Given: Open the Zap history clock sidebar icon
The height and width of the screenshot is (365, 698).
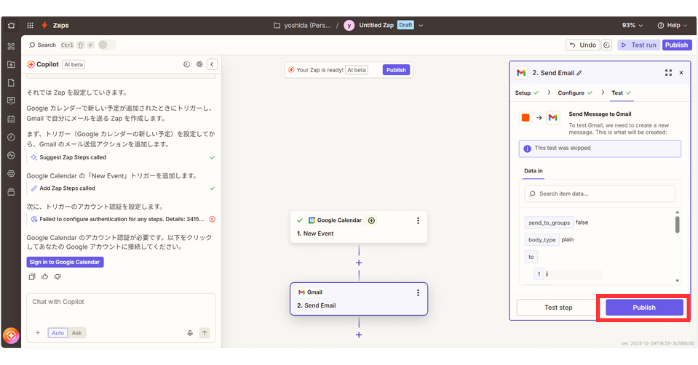Looking at the screenshot, I should click(11, 138).
